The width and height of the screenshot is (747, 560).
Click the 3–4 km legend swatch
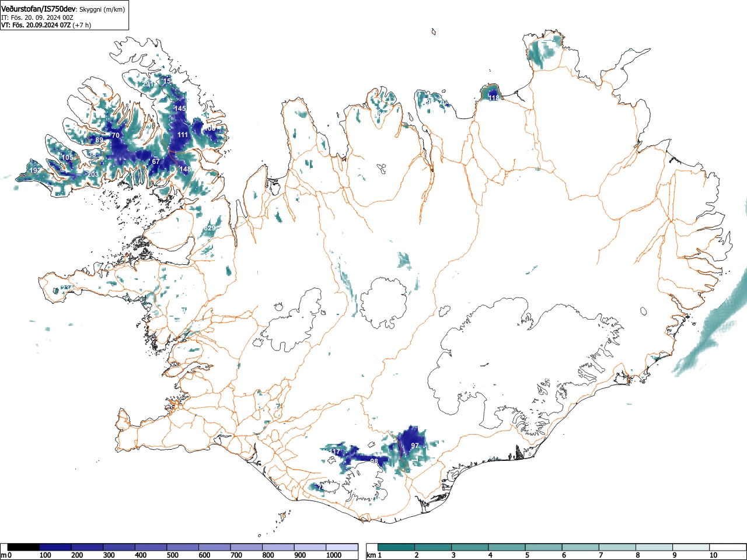point(470,547)
